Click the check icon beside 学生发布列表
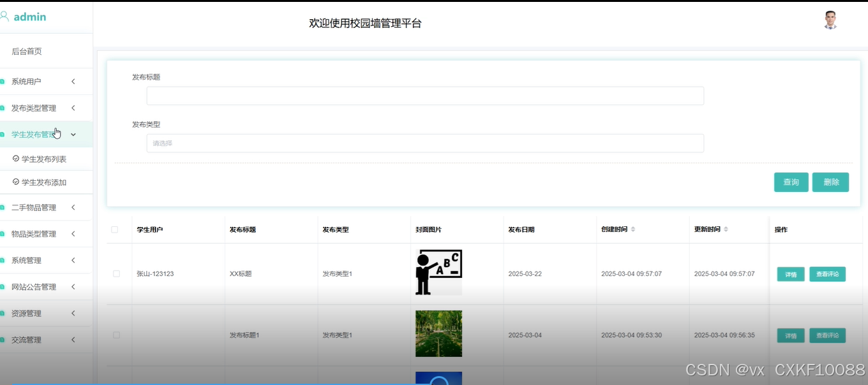This screenshot has height=385, width=868. [16, 158]
